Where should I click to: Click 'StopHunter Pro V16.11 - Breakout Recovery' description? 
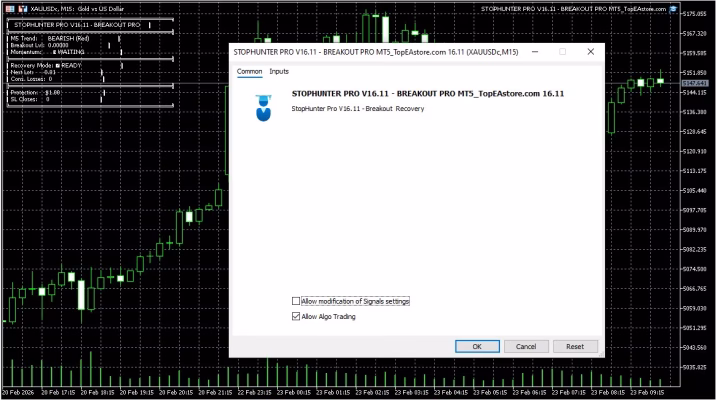click(x=358, y=109)
